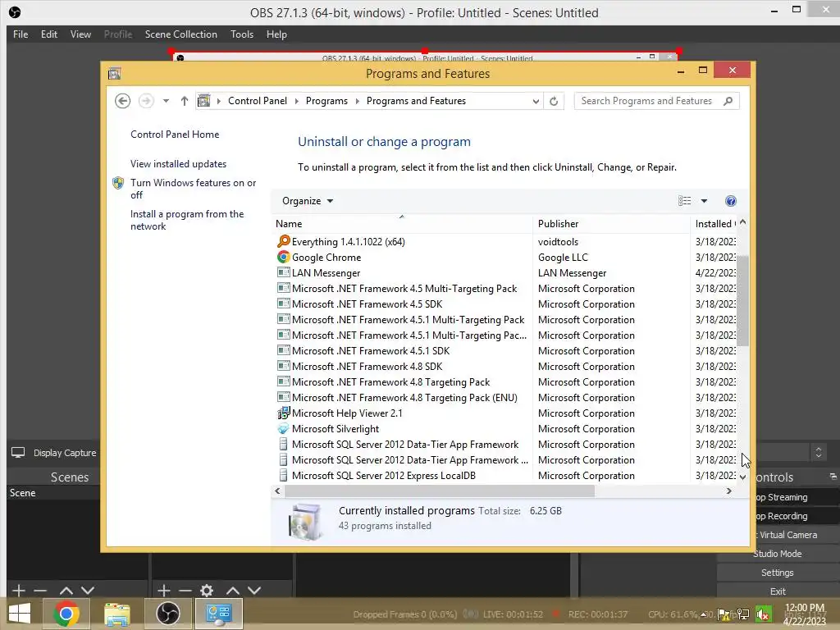The image size is (840, 630).
Task: Click the Everything 1.4.1.1022 program icon
Action: coord(283,242)
